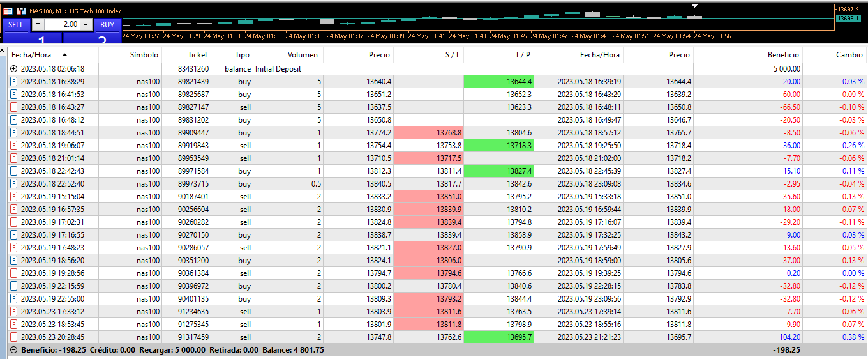Decrease lot volume with the down arrow
The height and width of the screenshot is (359, 868).
(x=37, y=24)
